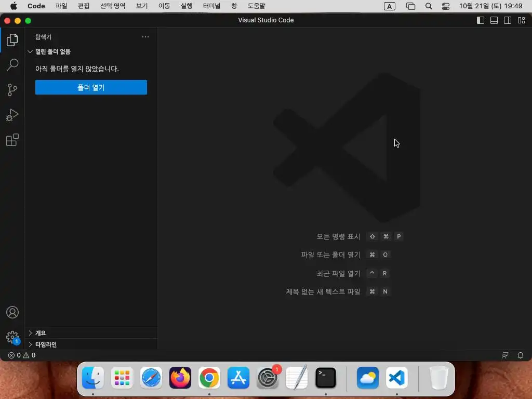Open Google Chrome from the dock
The width and height of the screenshot is (532, 399).
coord(209,378)
